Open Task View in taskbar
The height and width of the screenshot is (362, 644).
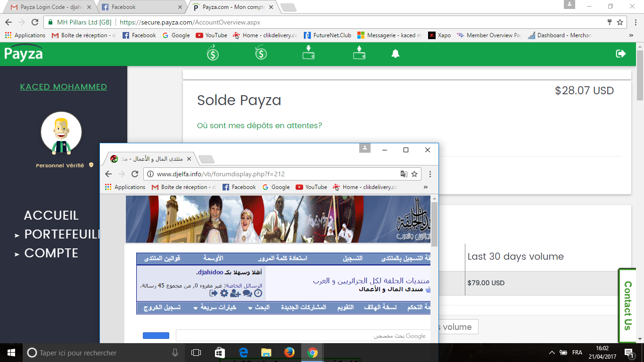(196, 353)
